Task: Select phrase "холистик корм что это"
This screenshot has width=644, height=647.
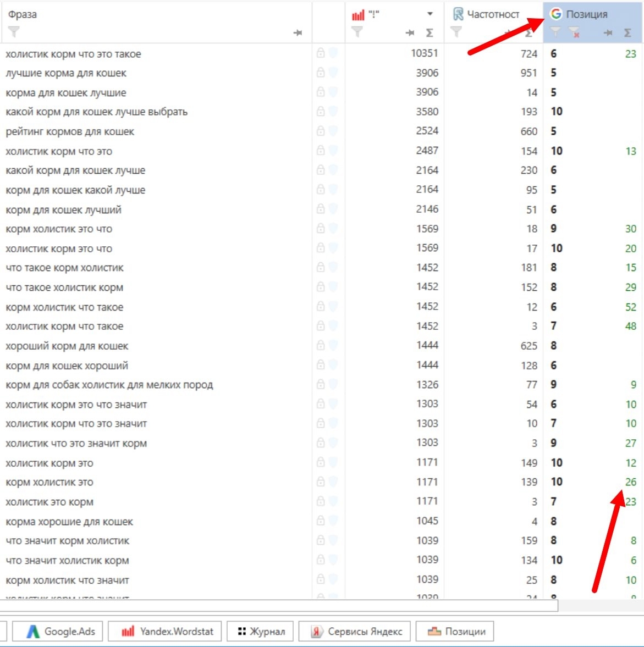Action: (x=59, y=151)
